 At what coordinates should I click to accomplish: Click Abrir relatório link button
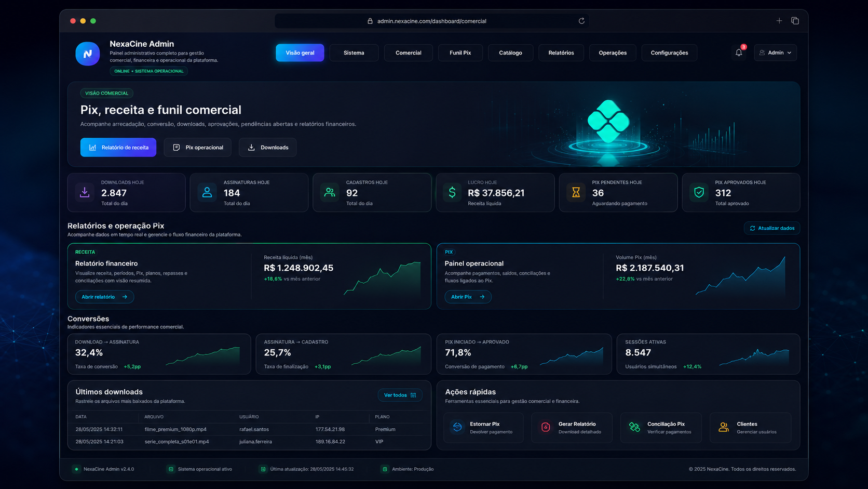click(104, 297)
